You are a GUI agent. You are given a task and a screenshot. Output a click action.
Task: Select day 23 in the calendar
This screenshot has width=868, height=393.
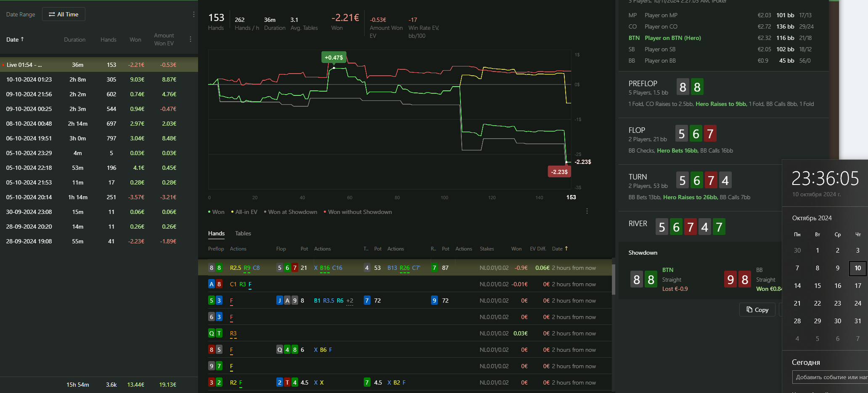click(838, 303)
